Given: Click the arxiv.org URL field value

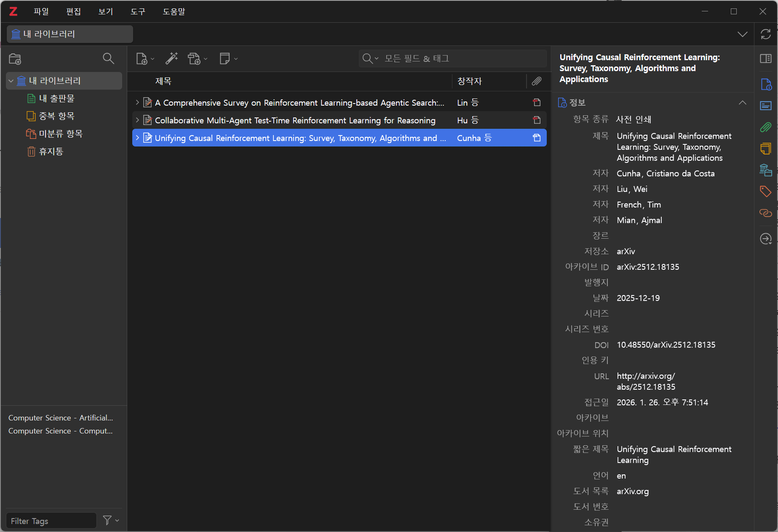Looking at the screenshot, I should point(646,381).
